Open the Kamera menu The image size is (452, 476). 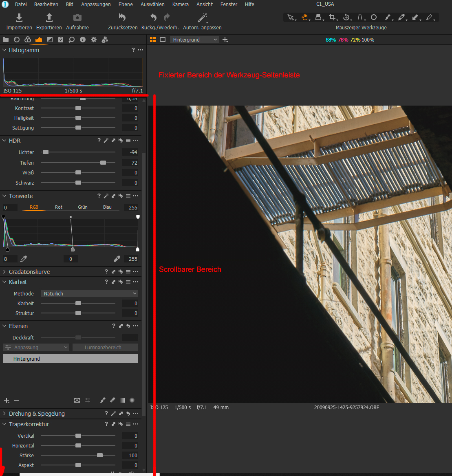[180, 4]
